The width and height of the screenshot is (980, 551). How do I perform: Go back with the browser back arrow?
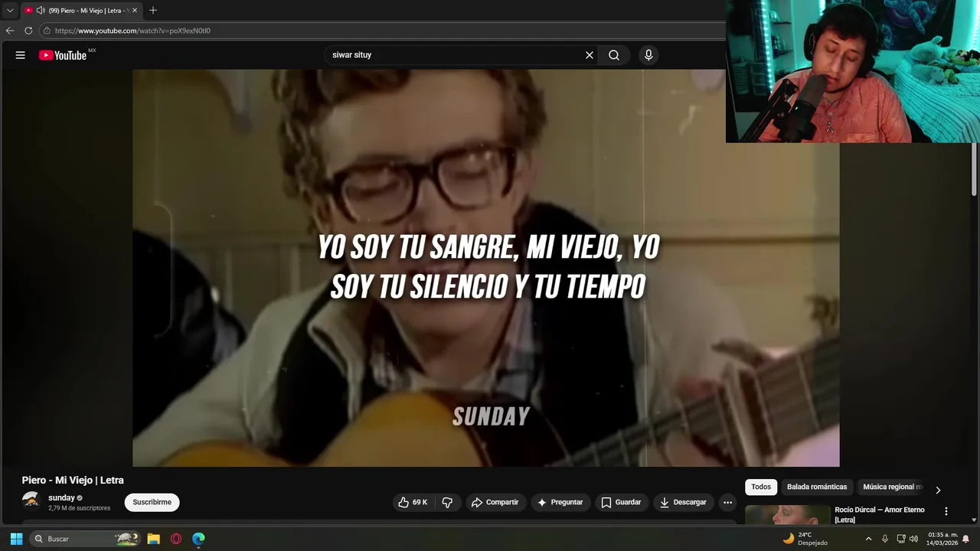click(x=10, y=31)
